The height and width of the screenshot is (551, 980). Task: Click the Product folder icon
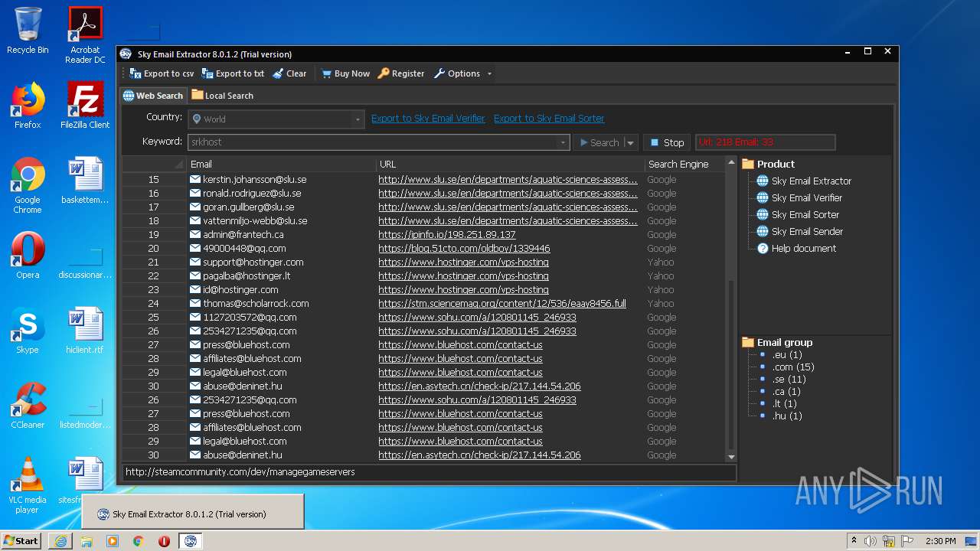748,164
